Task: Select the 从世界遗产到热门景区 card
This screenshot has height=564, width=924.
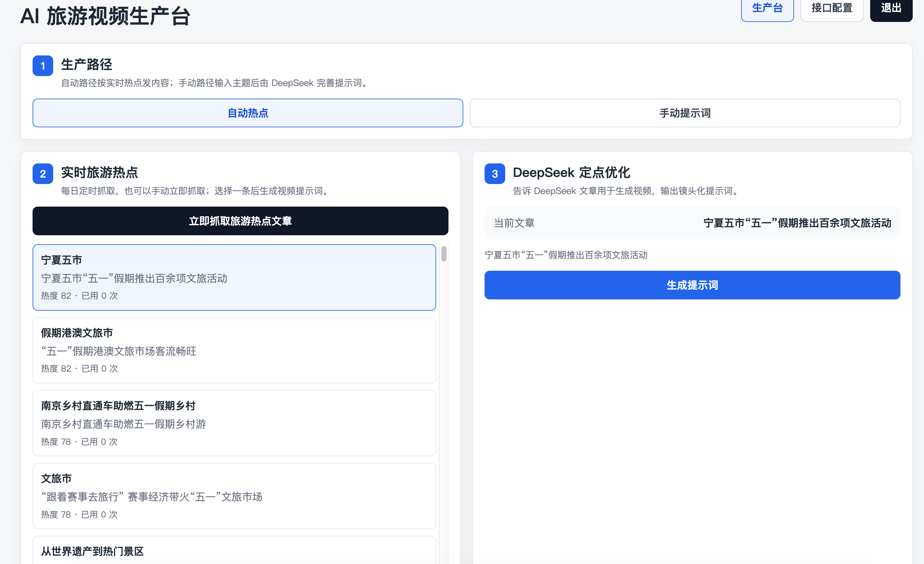Action: (x=234, y=550)
